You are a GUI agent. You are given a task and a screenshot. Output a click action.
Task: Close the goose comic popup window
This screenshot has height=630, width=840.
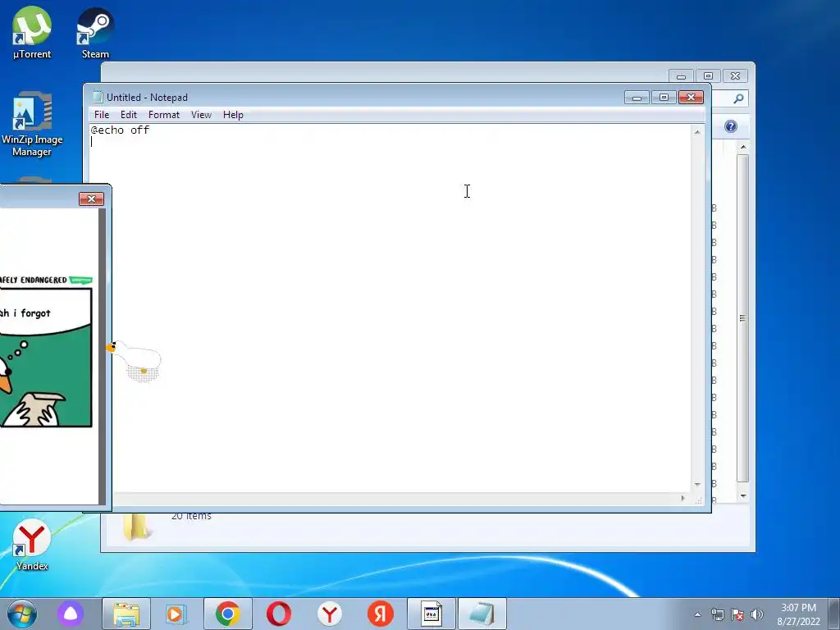(91, 199)
